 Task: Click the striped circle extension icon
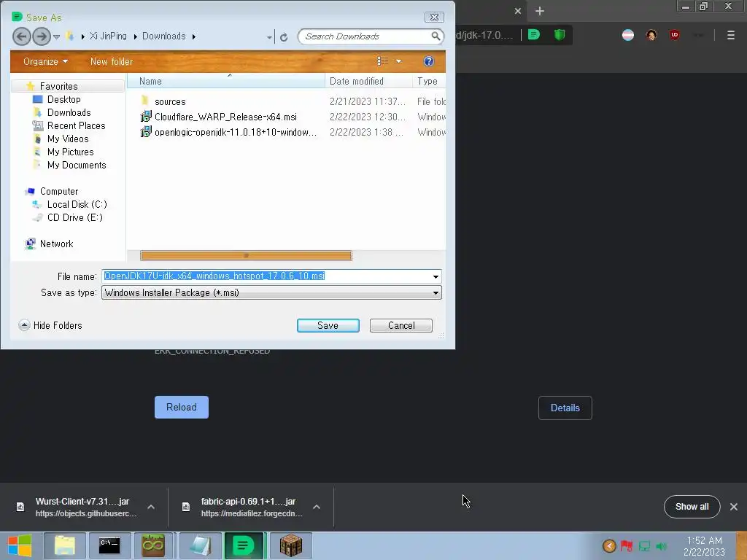(x=628, y=35)
